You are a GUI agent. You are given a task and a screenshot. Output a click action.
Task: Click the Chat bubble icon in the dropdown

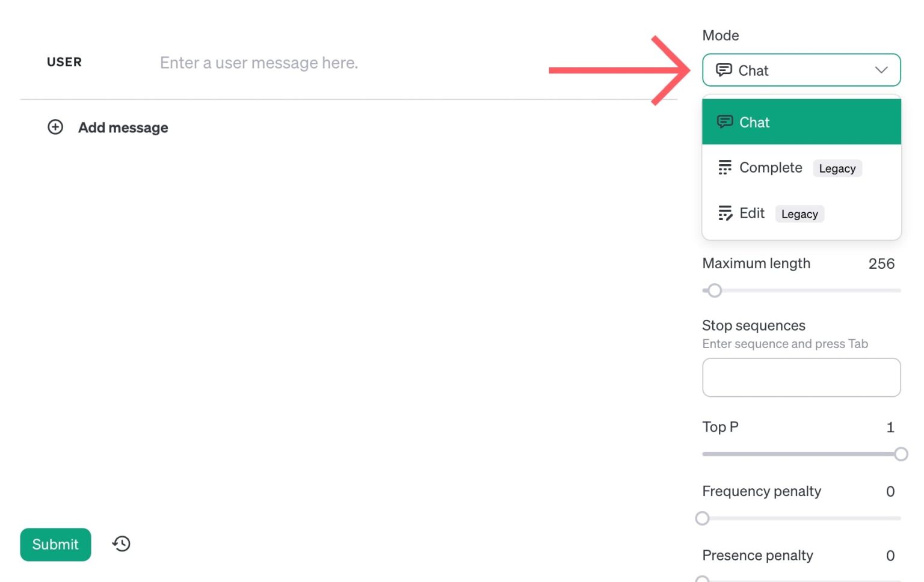pos(725,121)
